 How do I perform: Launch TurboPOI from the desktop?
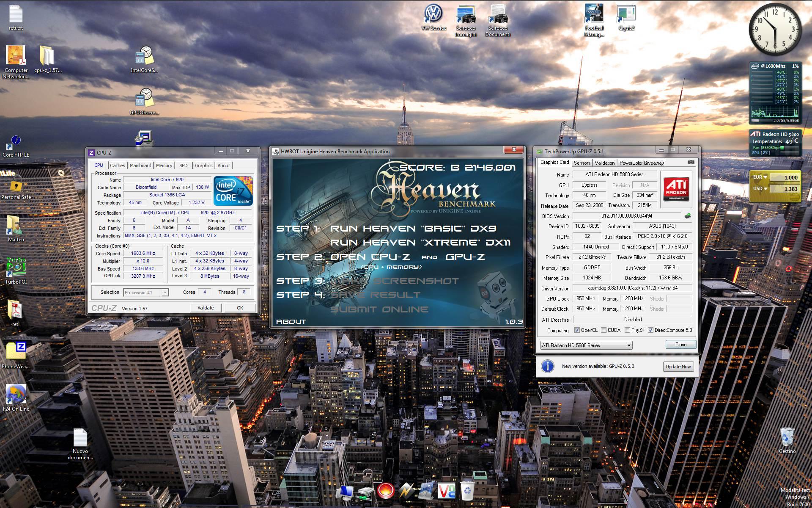16,271
